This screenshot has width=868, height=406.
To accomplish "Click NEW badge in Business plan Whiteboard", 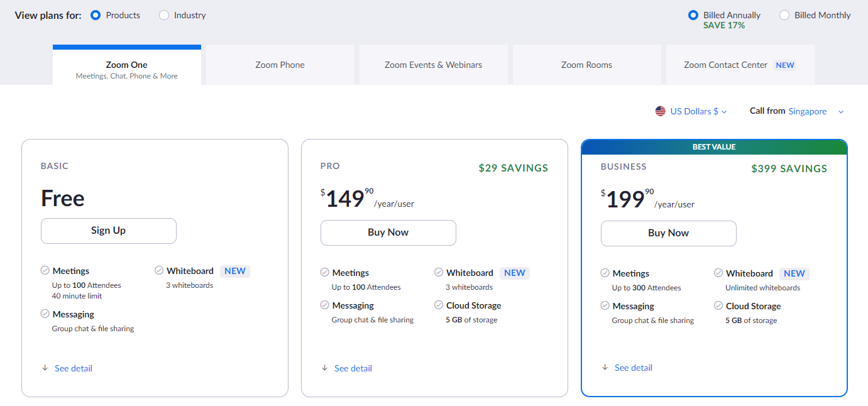I will 794,273.
